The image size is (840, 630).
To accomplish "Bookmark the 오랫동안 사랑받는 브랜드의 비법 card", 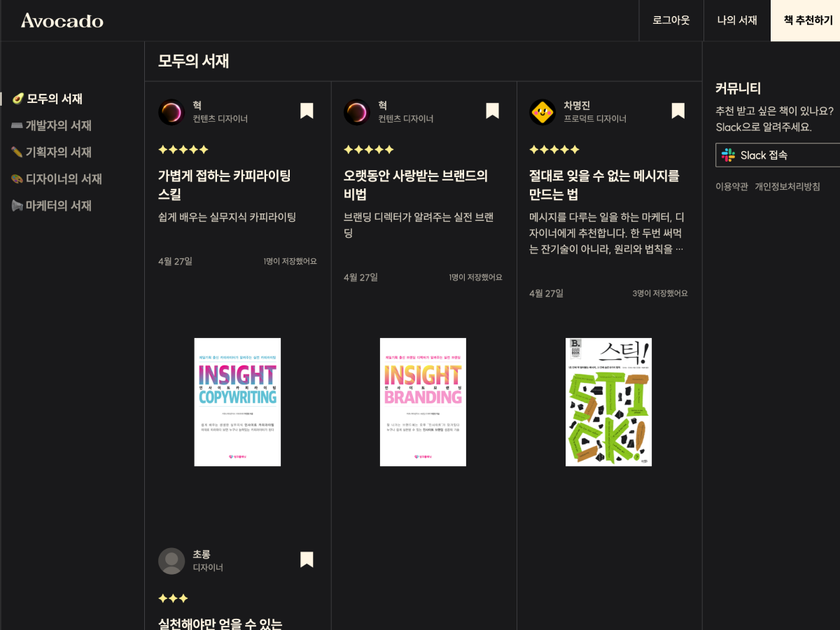I will [x=492, y=111].
